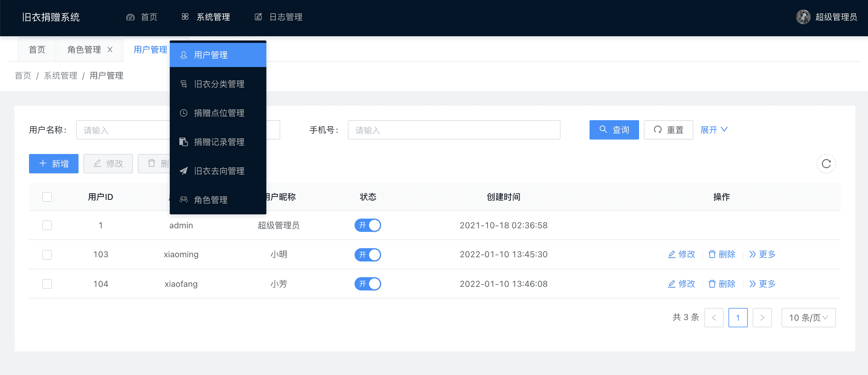
Task: Check the checkbox for user 103
Action: pyautogui.click(x=47, y=255)
